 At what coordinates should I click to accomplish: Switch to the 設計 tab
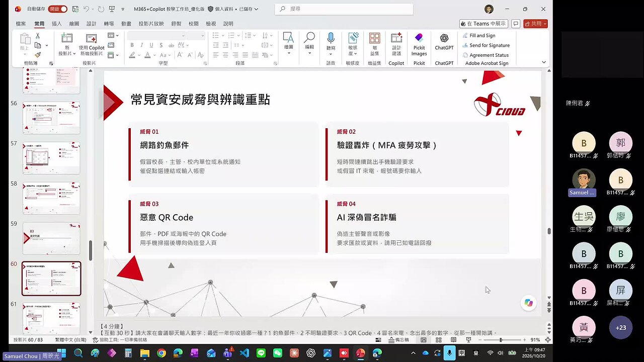click(x=91, y=24)
